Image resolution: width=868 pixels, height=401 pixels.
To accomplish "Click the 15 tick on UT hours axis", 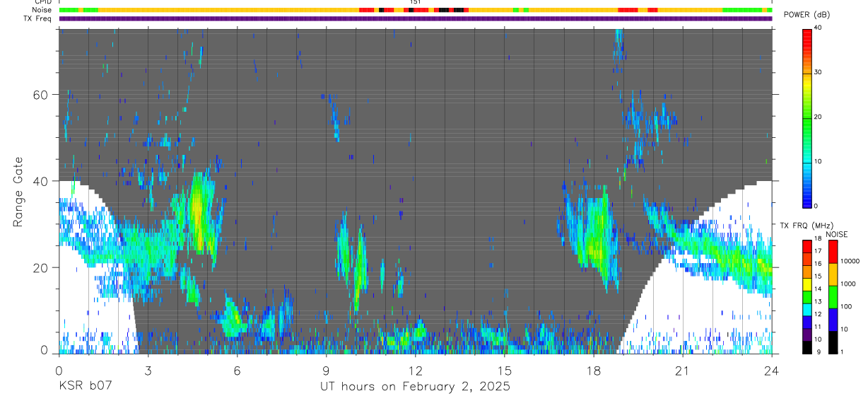I will (504, 371).
